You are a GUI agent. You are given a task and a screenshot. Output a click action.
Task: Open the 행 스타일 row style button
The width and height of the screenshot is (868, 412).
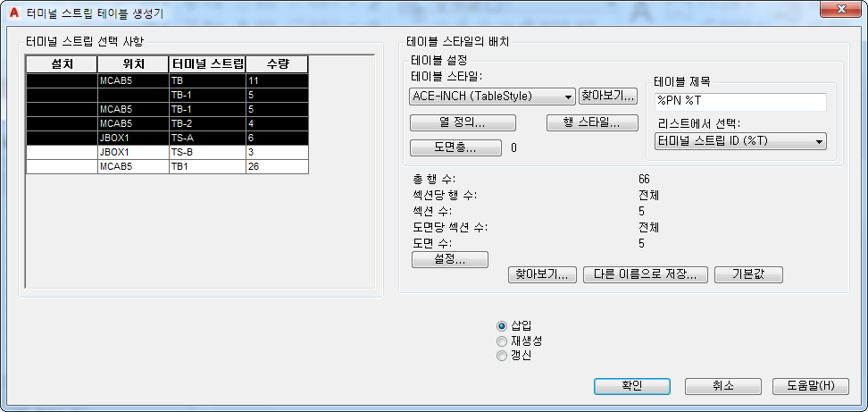(x=592, y=123)
